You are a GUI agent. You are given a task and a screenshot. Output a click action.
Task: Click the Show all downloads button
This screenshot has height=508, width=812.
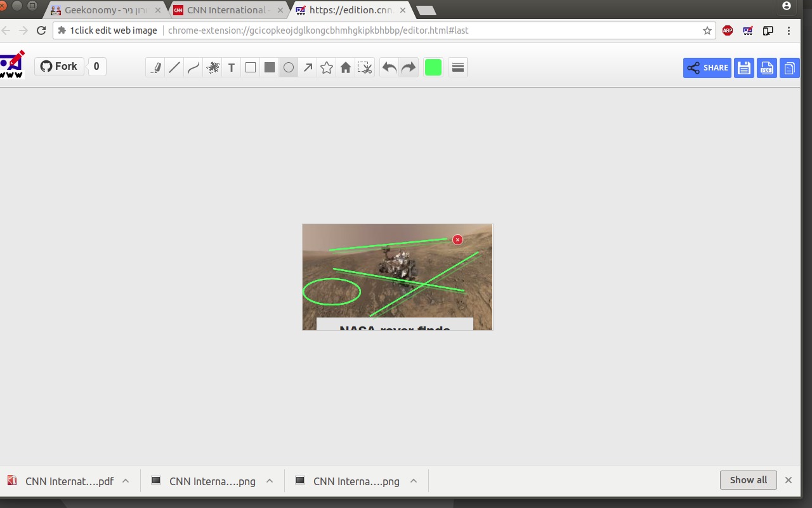(748, 480)
